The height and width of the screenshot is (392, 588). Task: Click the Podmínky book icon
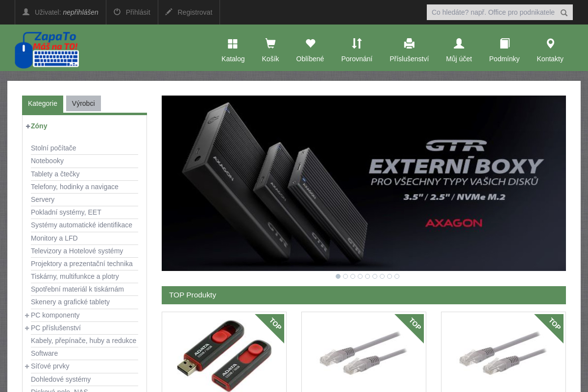point(504,44)
